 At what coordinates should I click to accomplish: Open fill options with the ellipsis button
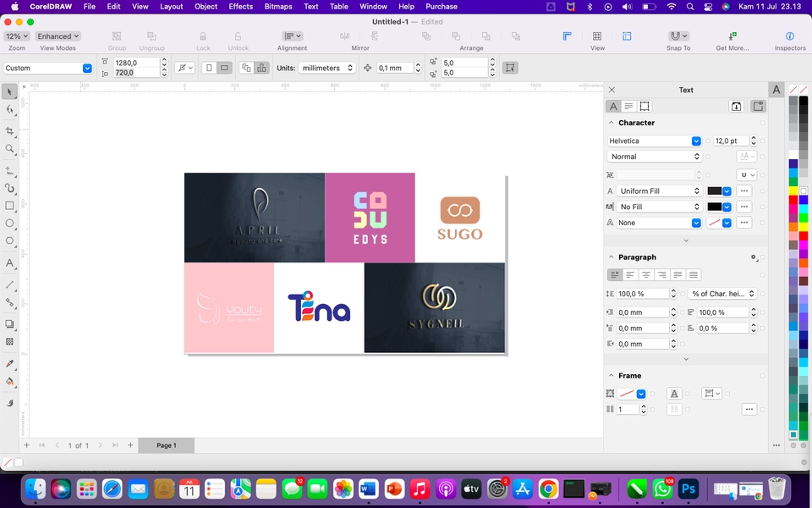pyautogui.click(x=743, y=191)
